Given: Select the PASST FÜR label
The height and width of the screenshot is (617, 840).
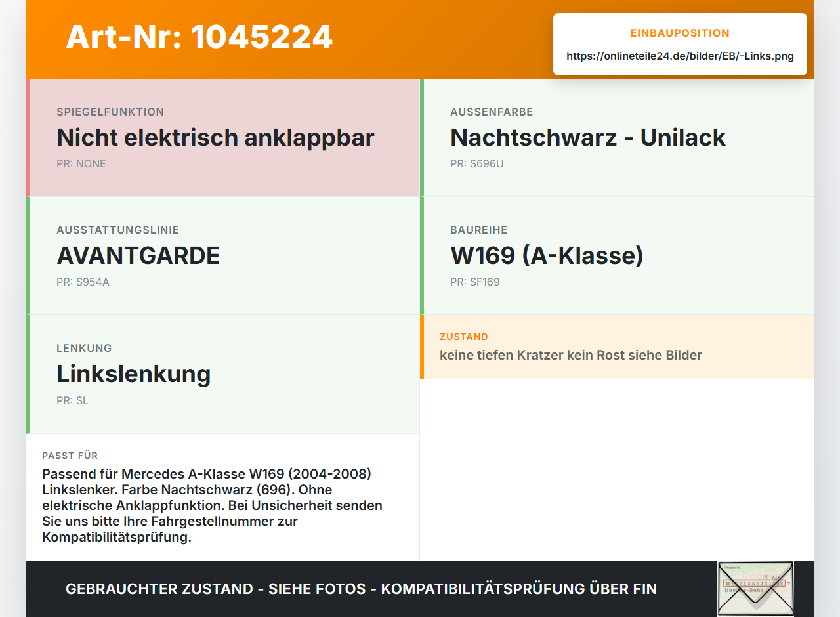Looking at the screenshot, I should click(x=70, y=456).
